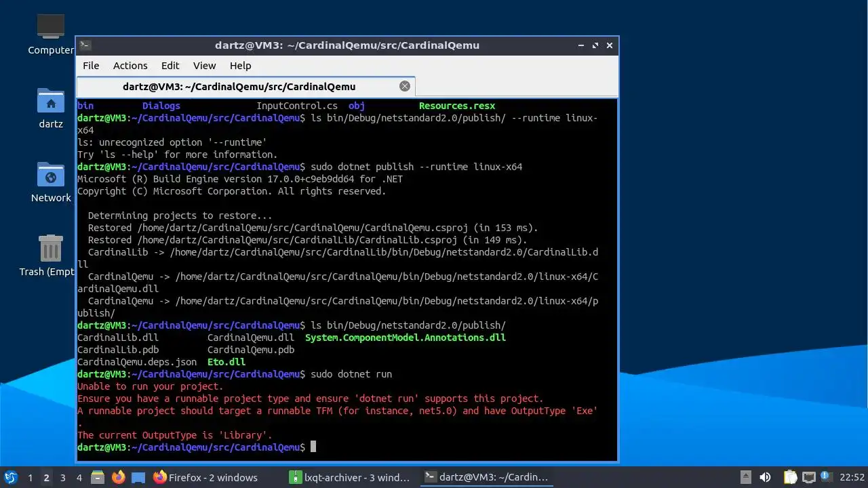This screenshot has width=868, height=488.
Task: Click "ls: unrecognized option '--runtime'" line
Action: 172,142
